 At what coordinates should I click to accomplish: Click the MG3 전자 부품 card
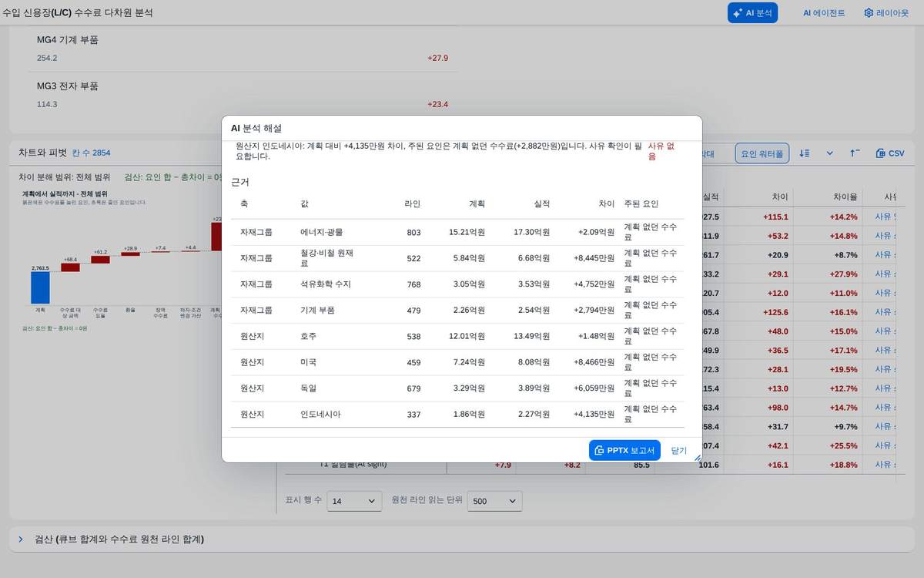243,94
